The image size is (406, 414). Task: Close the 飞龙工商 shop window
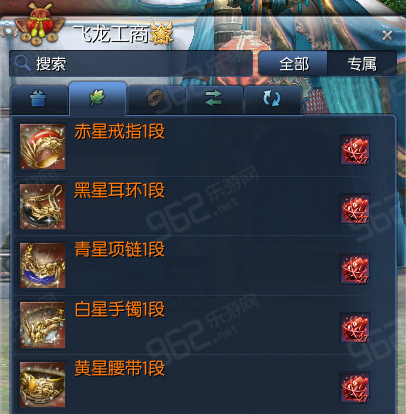(387, 35)
